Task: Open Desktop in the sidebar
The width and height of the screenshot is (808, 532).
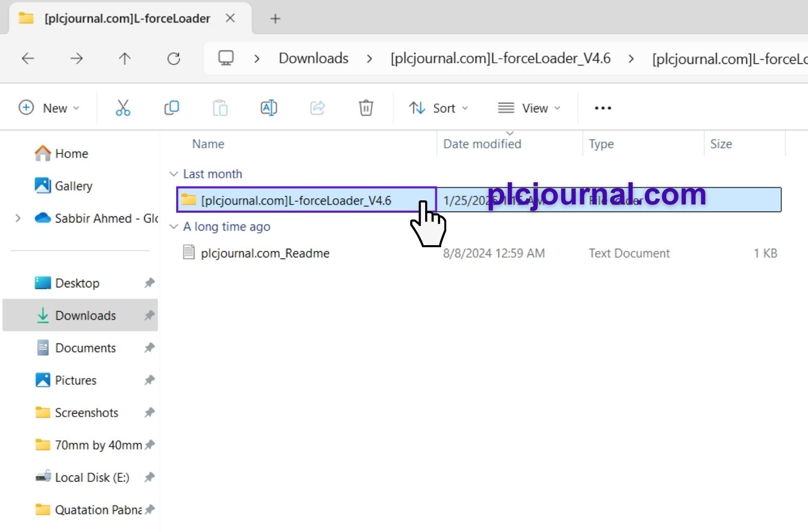Action: (x=67, y=283)
